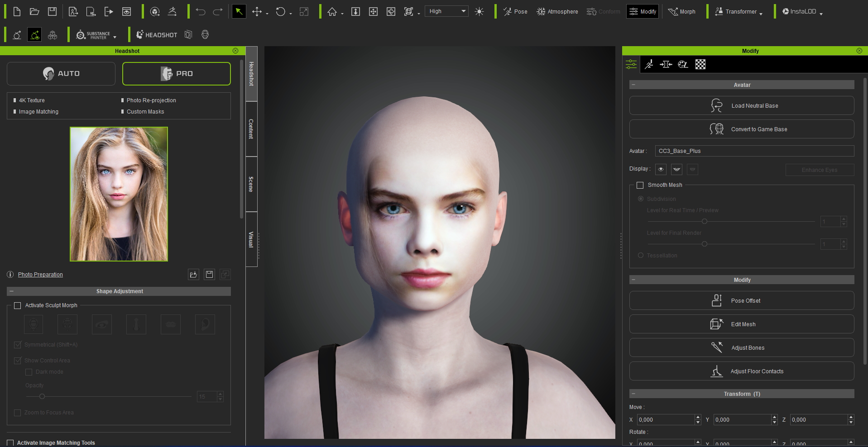Screen dimensions: 868x447
Task: Open InstaLOD dropdown menu
Action: (x=802, y=12)
